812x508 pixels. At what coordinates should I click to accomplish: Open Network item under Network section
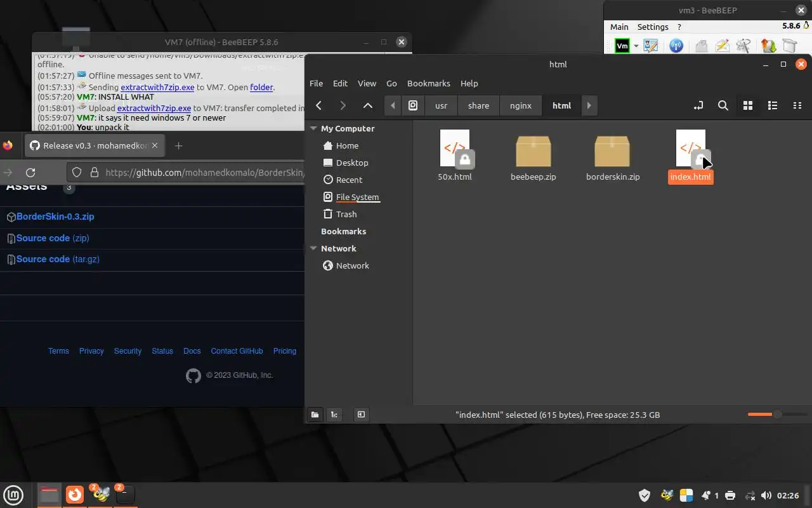pyautogui.click(x=353, y=265)
